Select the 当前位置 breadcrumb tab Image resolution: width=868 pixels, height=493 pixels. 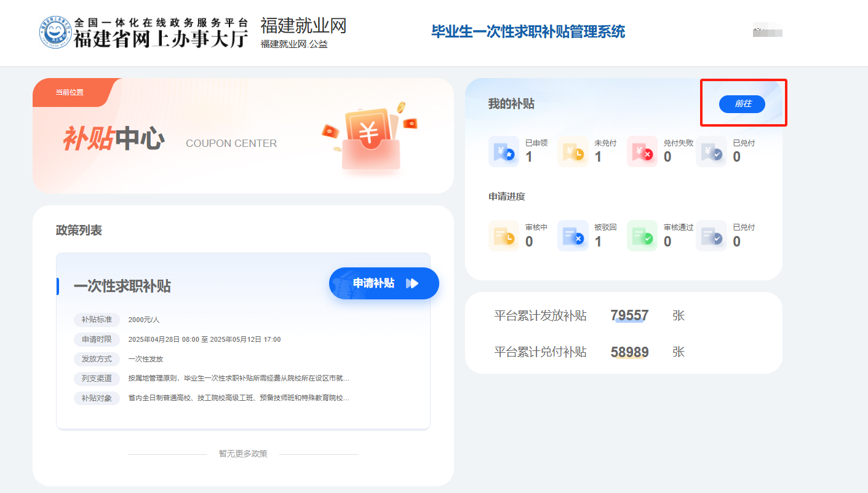[x=70, y=93]
